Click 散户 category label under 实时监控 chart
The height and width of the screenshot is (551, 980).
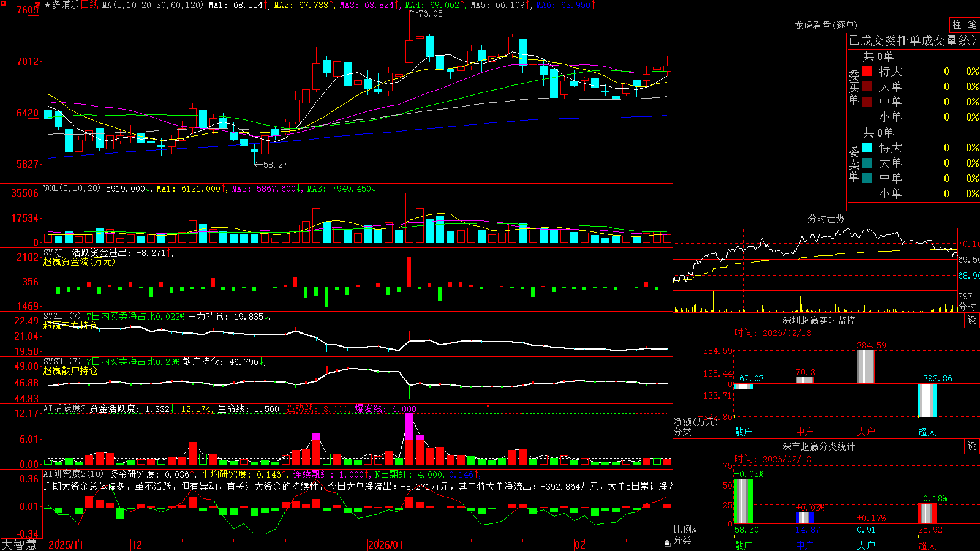point(744,432)
